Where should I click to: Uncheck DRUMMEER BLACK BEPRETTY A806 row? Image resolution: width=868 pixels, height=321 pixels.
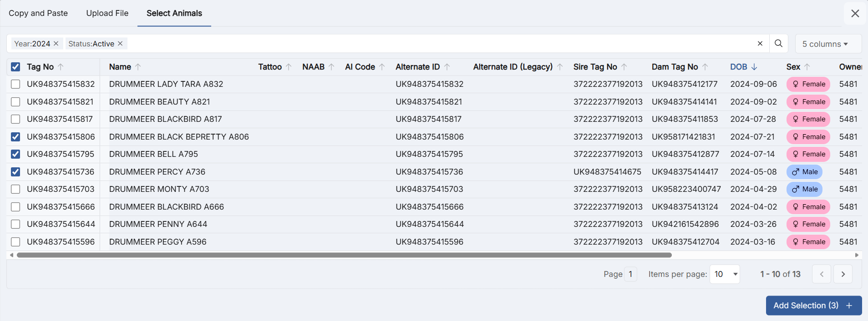pyautogui.click(x=15, y=137)
